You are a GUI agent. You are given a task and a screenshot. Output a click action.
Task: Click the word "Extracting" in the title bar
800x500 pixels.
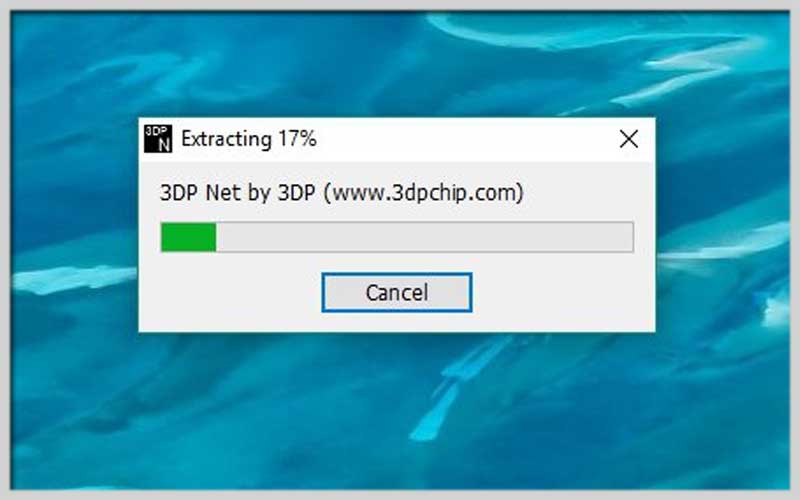pos(227,139)
